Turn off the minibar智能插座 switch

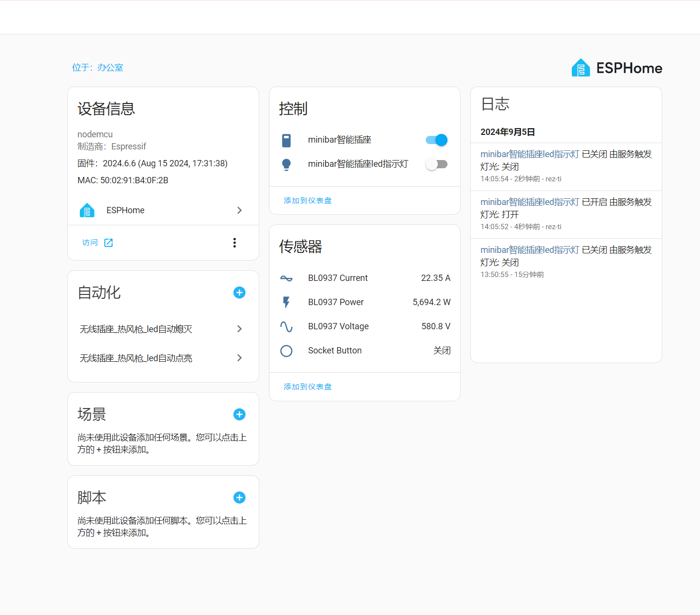(x=436, y=140)
